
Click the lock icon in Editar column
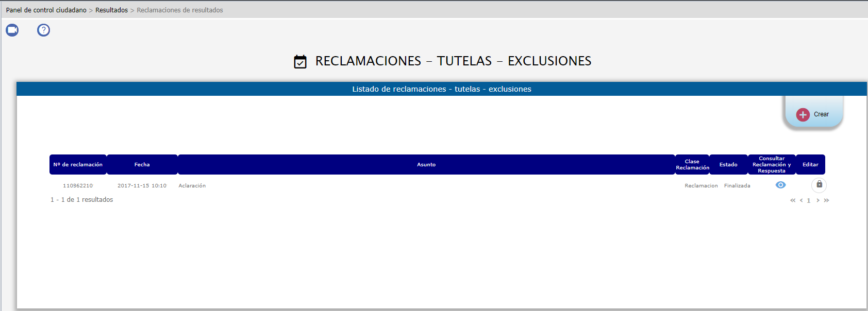click(x=819, y=185)
